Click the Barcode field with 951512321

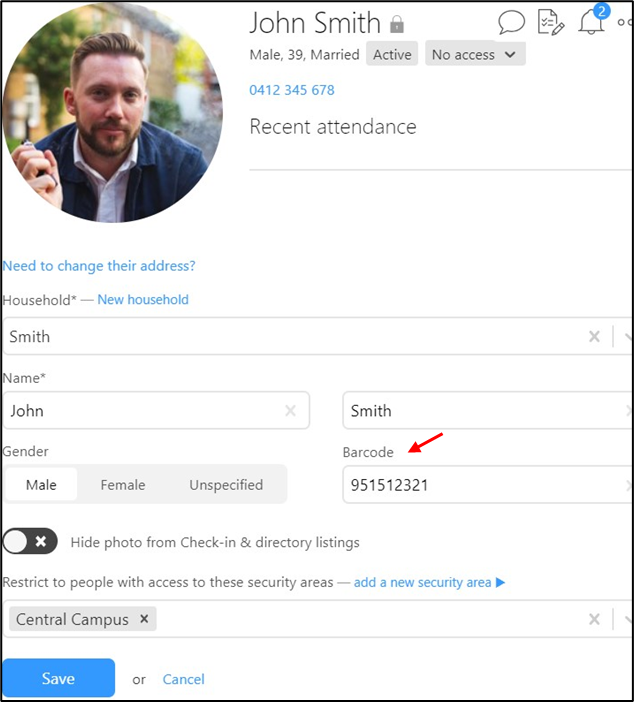[x=488, y=485]
